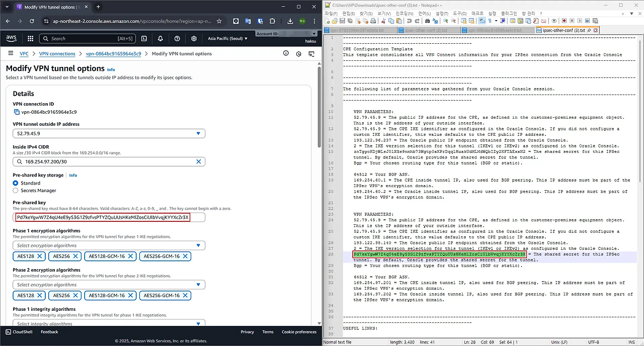Remove AES256 from Phase 1 encryption
The height and width of the screenshot is (346, 644).
tap(75, 256)
